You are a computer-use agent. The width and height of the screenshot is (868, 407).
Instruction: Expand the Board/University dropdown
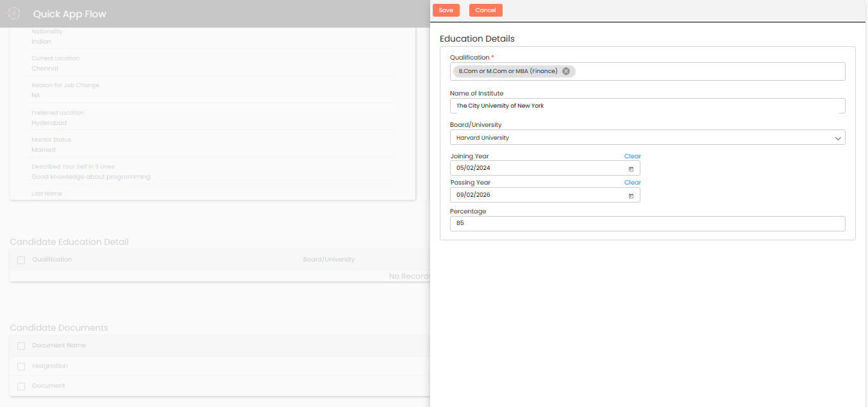[x=837, y=138]
